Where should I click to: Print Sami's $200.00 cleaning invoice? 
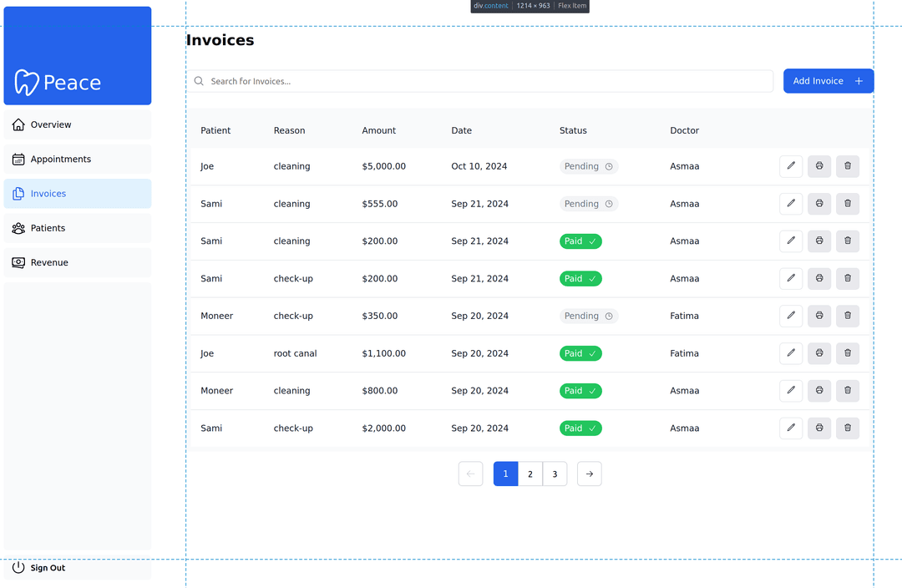click(819, 241)
